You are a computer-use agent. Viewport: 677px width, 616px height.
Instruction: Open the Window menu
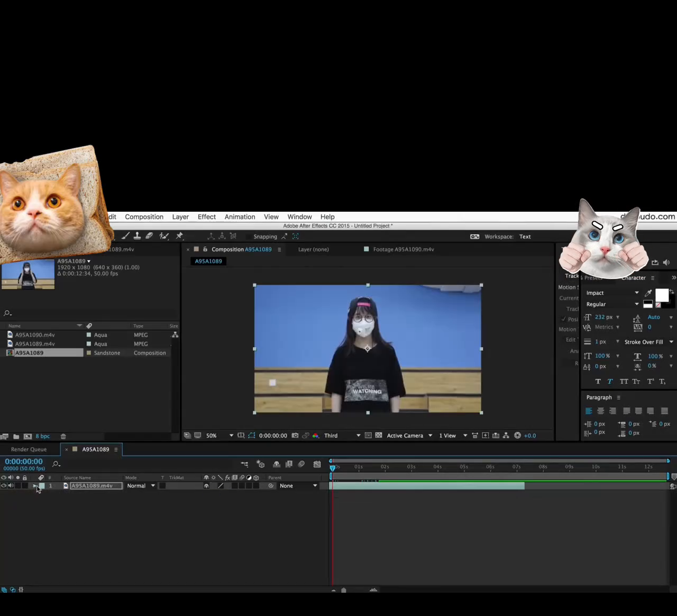point(299,217)
